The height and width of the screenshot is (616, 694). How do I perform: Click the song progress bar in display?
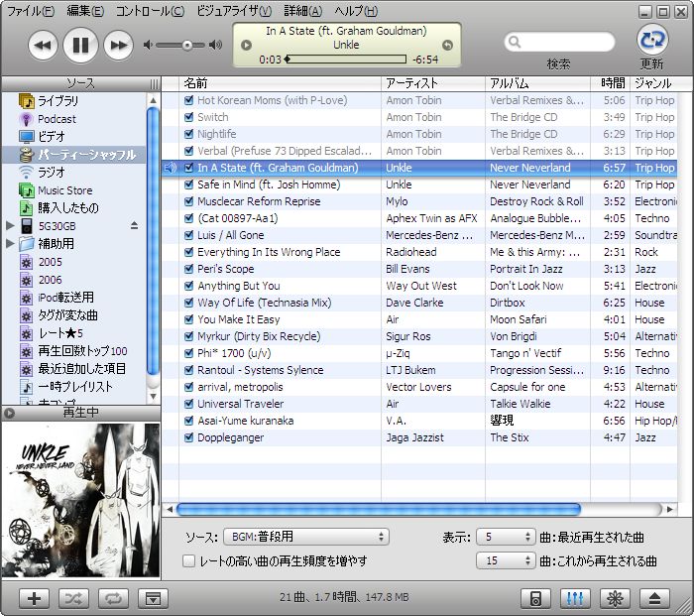347,59
